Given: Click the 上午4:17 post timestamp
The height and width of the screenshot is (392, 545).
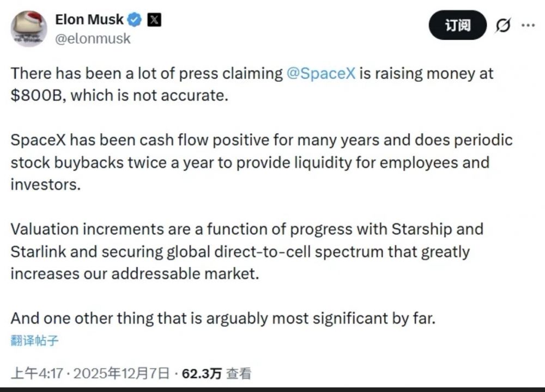Looking at the screenshot, I should [37, 373].
